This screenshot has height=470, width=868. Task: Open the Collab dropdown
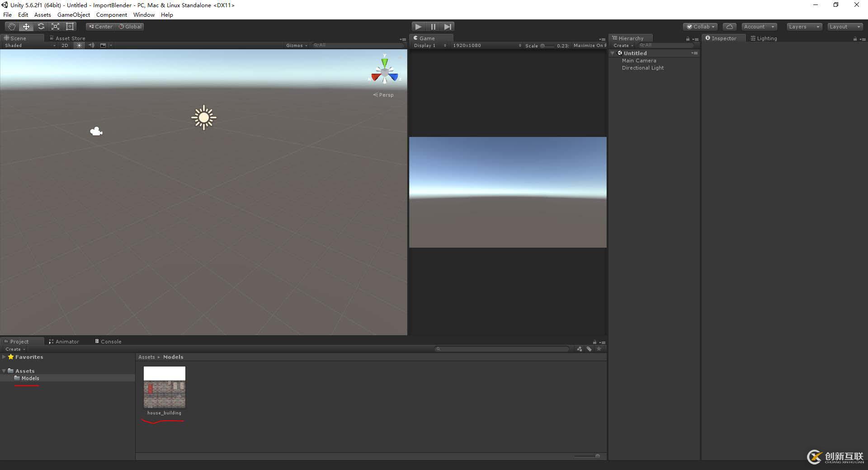[700, 27]
